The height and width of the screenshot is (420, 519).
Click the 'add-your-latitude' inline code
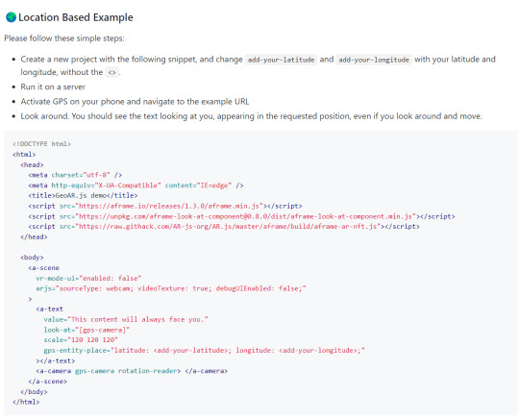coord(281,60)
